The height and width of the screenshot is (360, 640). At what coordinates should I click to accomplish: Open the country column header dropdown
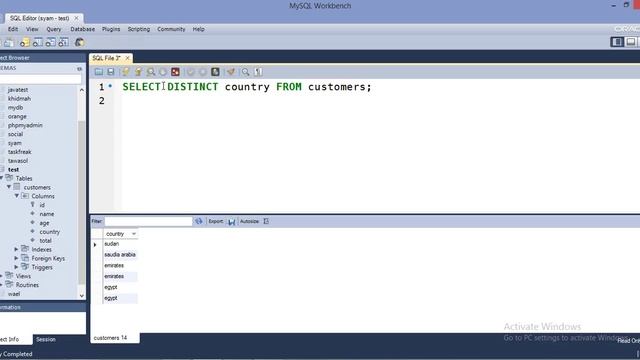(x=133, y=234)
